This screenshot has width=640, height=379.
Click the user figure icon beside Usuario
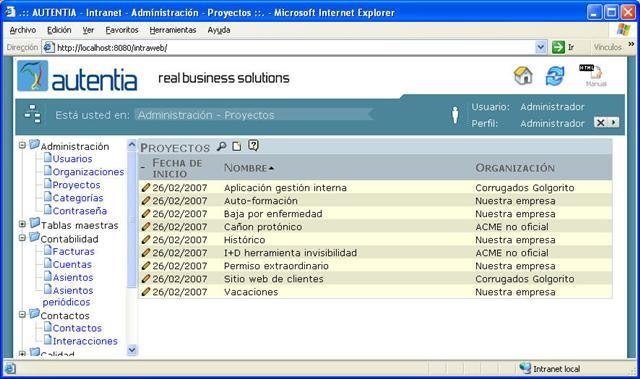(x=455, y=115)
